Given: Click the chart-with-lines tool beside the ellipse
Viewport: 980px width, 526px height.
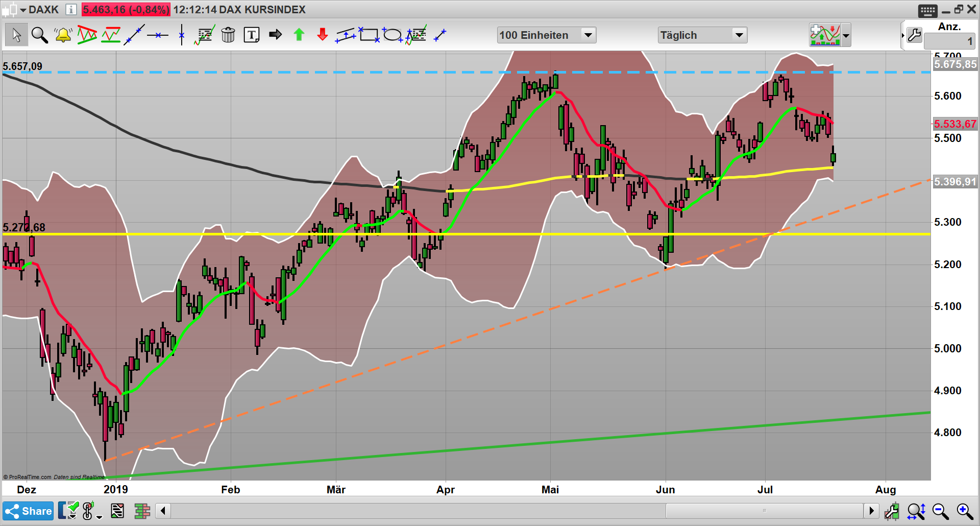Looking at the screenshot, I should 416,35.
